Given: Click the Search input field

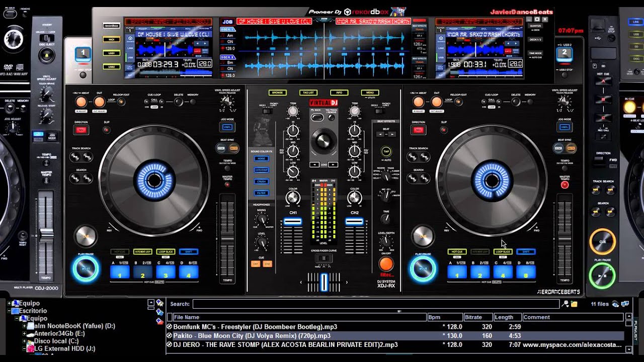Looking at the screenshot, I should 376,304.
